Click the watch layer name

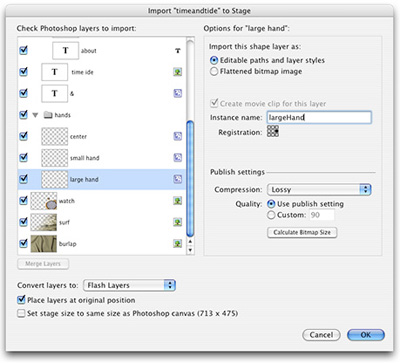pyautogui.click(x=67, y=201)
